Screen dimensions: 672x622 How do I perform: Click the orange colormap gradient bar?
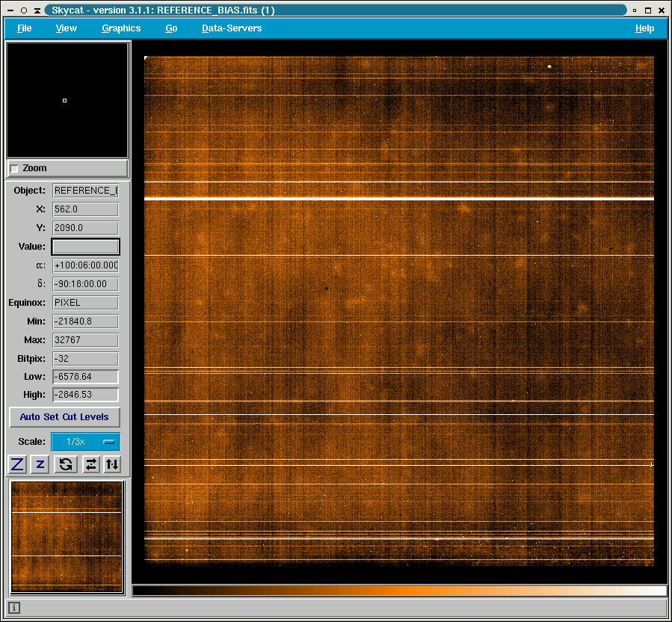tap(399, 591)
